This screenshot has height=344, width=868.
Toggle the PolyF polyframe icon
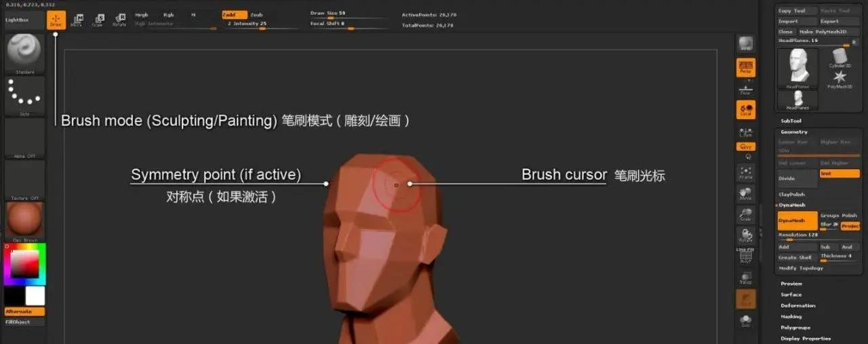pos(746,257)
